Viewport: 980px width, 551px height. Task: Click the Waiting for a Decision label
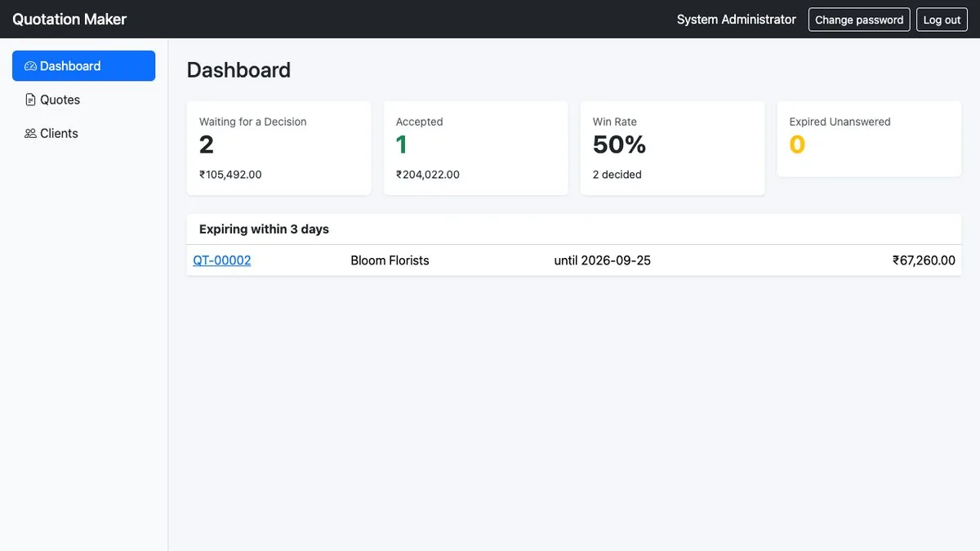coord(253,122)
